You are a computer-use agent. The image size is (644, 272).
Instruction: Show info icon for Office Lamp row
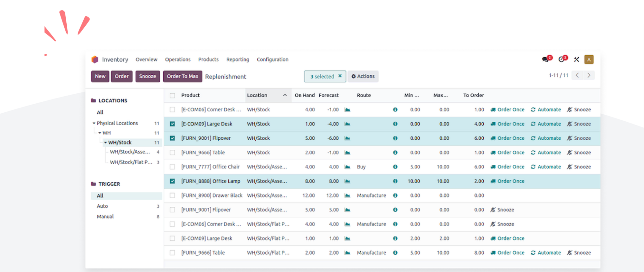pos(395,181)
